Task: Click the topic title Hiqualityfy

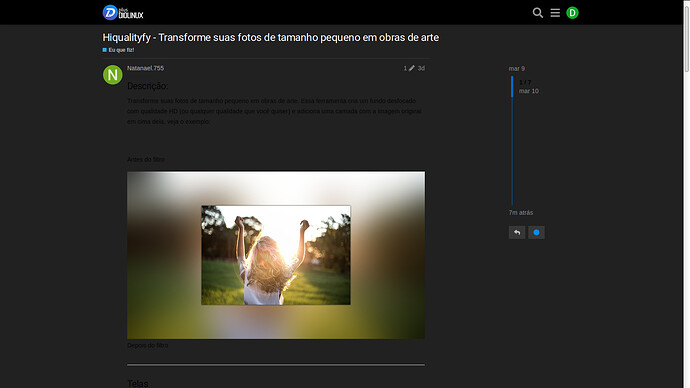Action: click(271, 37)
